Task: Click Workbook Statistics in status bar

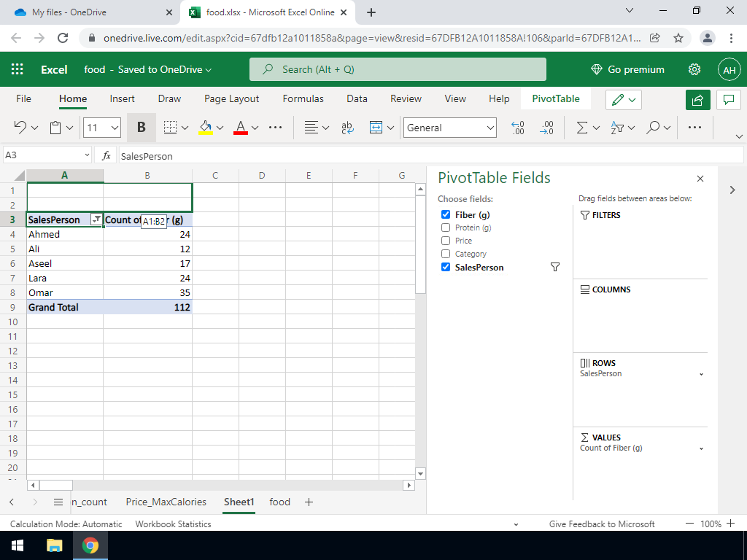Action: tap(173, 524)
